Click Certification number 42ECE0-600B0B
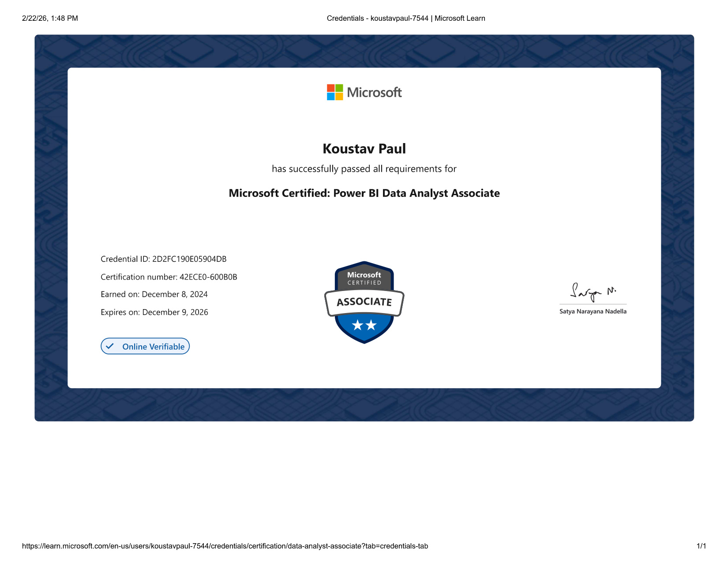Viewport: 728px width, 563px height. [x=169, y=277]
